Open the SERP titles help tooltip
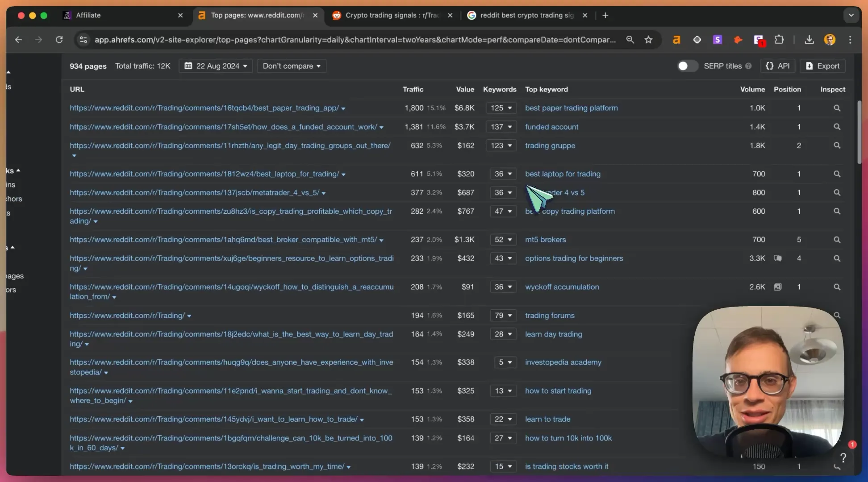Screen dimensions: 868x482 click(748, 66)
